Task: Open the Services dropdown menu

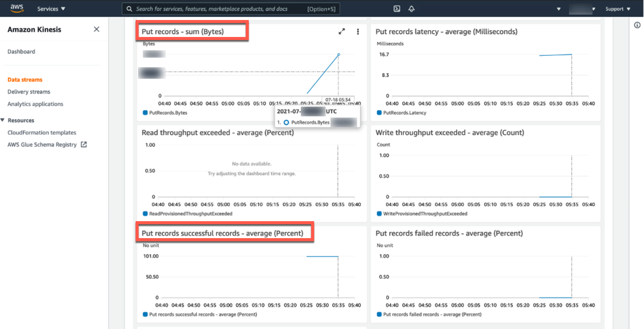Action: [51, 9]
